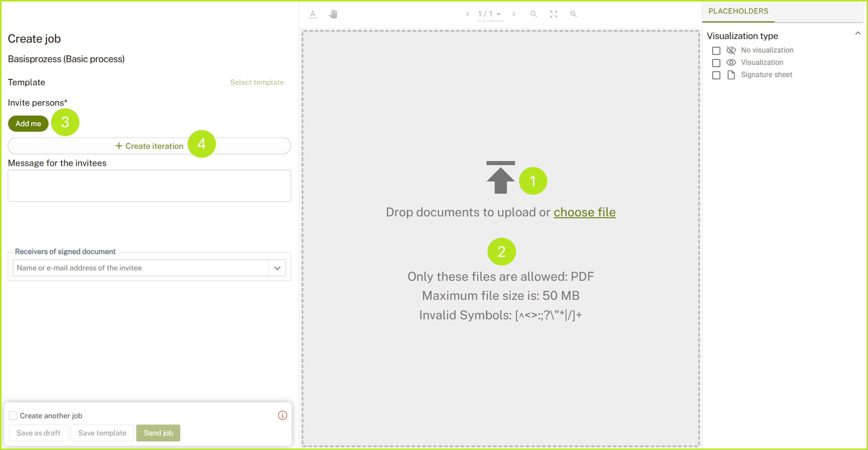868x450 pixels.
Task: Select the text selection tool icon
Action: tap(313, 14)
